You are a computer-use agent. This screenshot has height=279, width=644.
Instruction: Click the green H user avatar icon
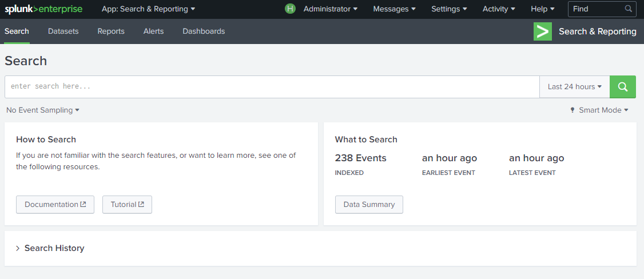tap(290, 9)
